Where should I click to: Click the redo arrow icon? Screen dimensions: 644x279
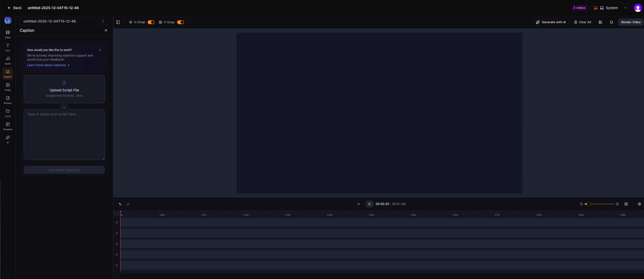(x=128, y=204)
